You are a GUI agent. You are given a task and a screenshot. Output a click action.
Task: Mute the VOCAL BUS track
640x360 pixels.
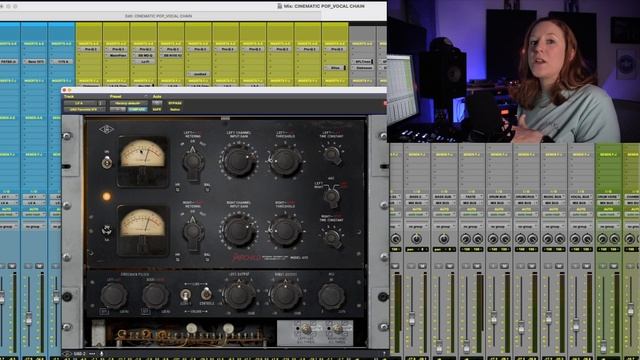(587, 266)
